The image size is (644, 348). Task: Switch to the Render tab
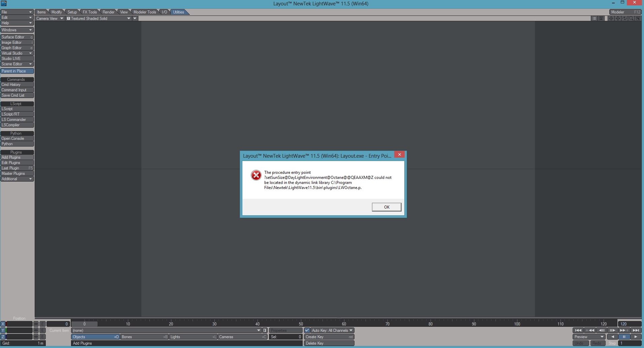pyautogui.click(x=108, y=12)
